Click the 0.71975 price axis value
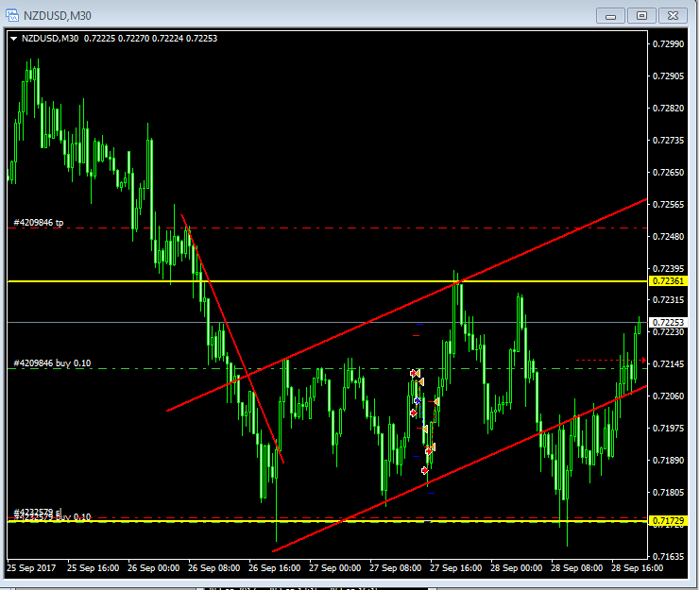Image resolution: width=700 pixels, height=590 pixels. pyautogui.click(x=668, y=429)
